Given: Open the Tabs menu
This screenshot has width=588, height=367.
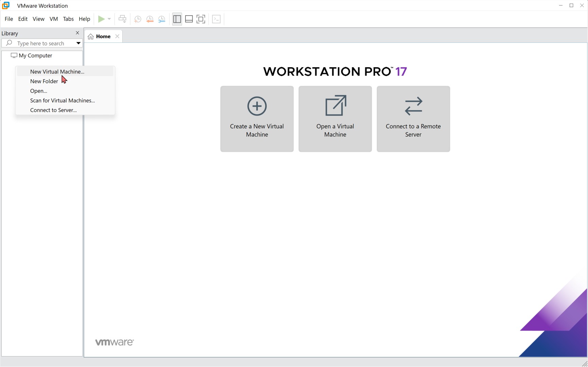Looking at the screenshot, I should pos(68,19).
